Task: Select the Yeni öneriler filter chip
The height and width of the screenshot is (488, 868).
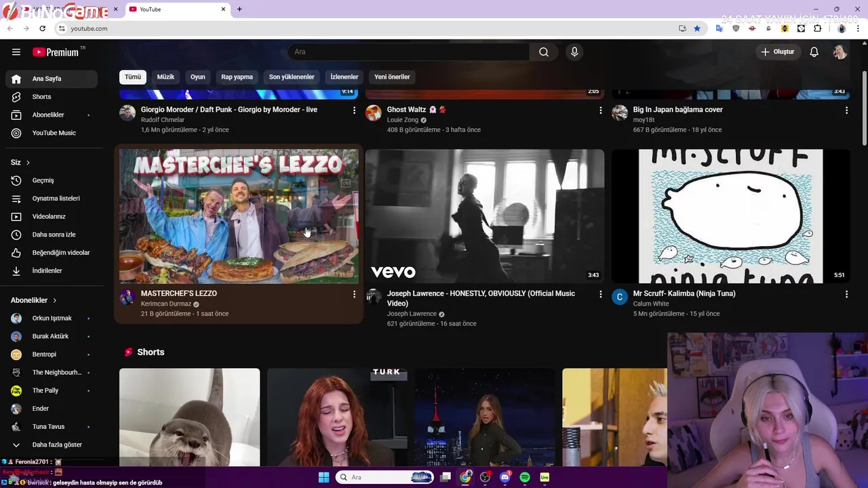Action: 392,77
